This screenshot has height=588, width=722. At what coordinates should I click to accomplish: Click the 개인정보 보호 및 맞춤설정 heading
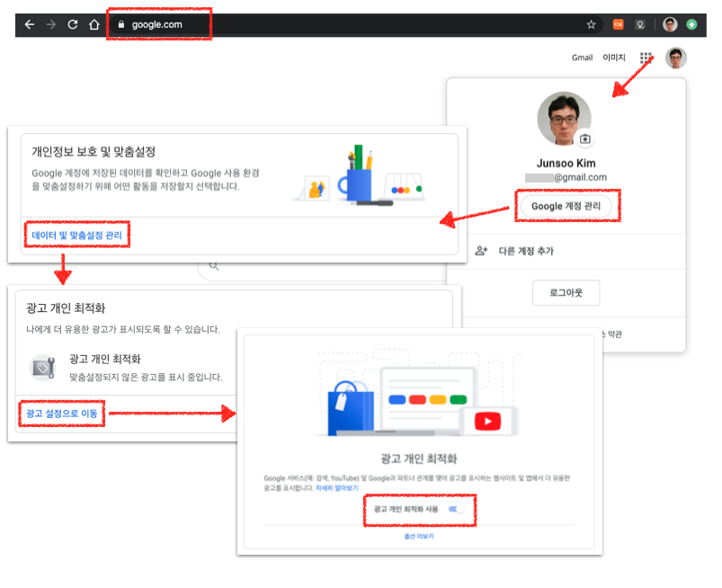[94, 151]
